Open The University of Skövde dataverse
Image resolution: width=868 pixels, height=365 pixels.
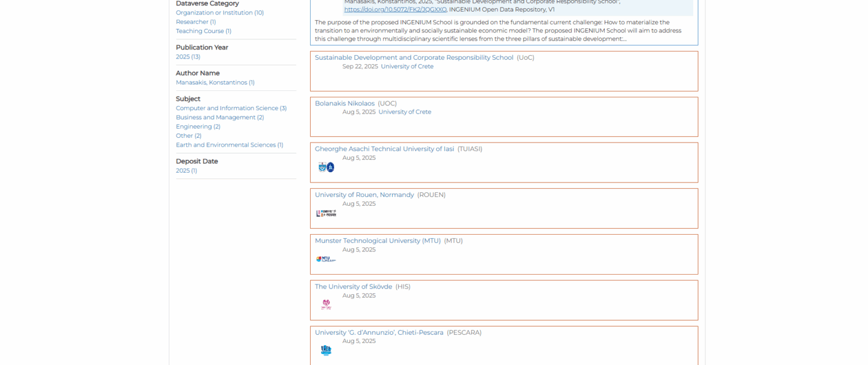[353, 287]
